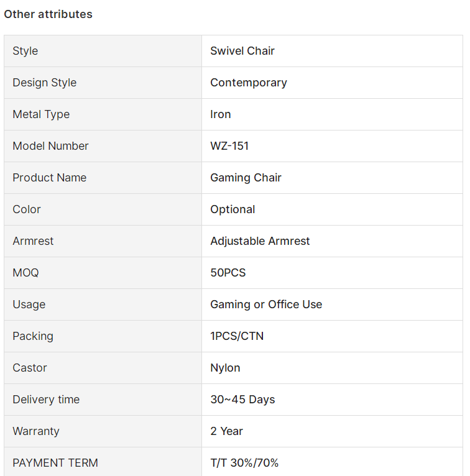This screenshot has height=476, width=470.
Task: Select the Swivel Chair value
Action: 242,51
